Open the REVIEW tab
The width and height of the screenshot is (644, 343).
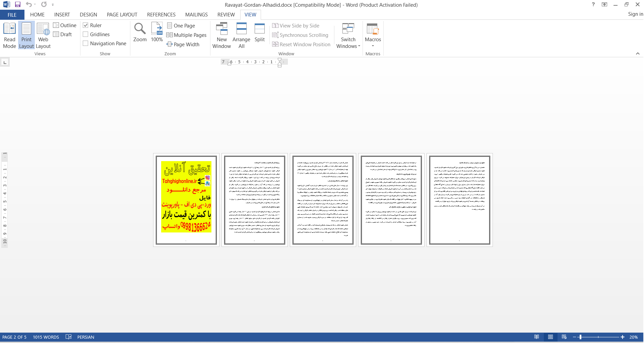pos(226,15)
